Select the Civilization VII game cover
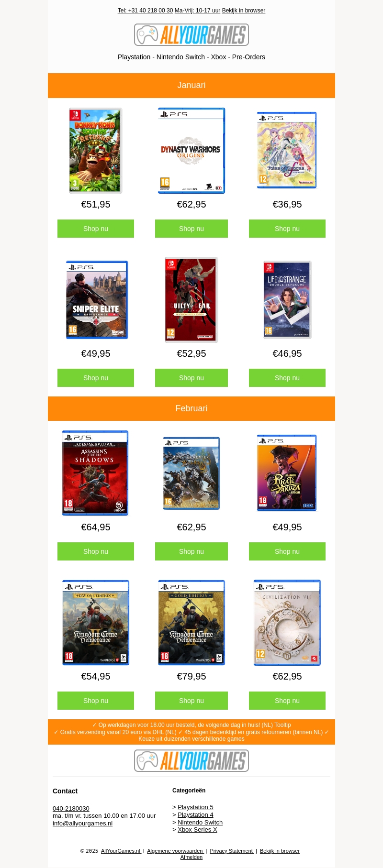This screenshot has width=383, height=868. point(287,623)
